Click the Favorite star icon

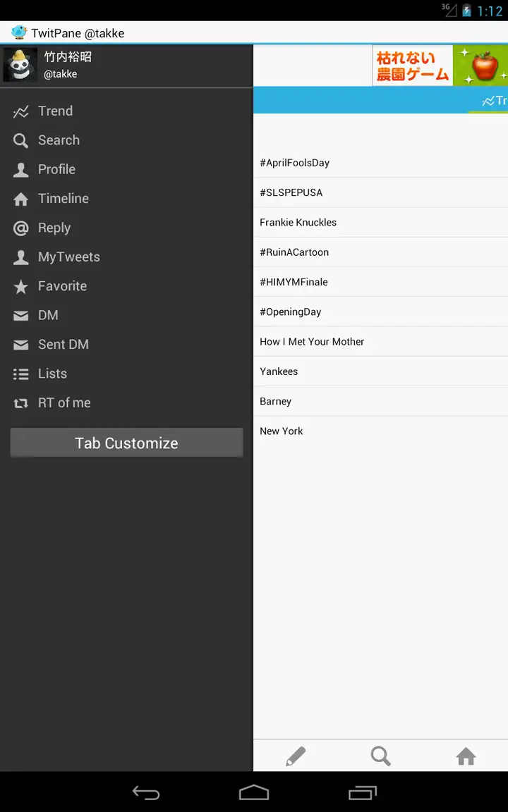(20, 286)
